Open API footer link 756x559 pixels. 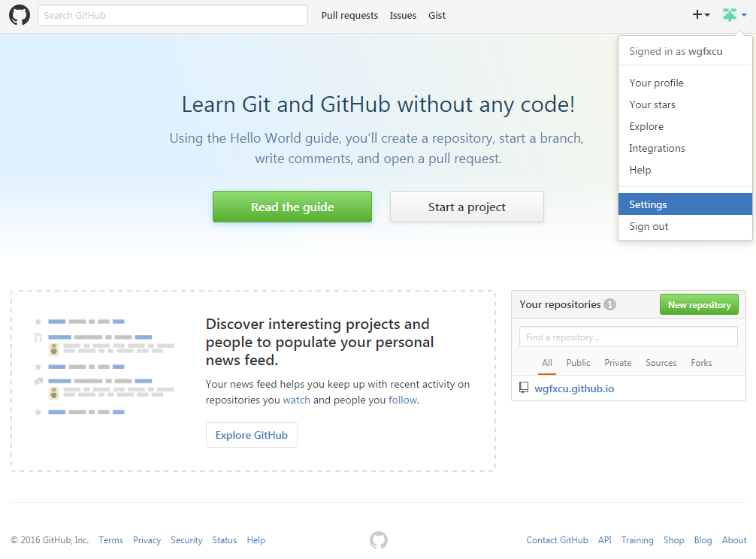[x=605, y=540]
